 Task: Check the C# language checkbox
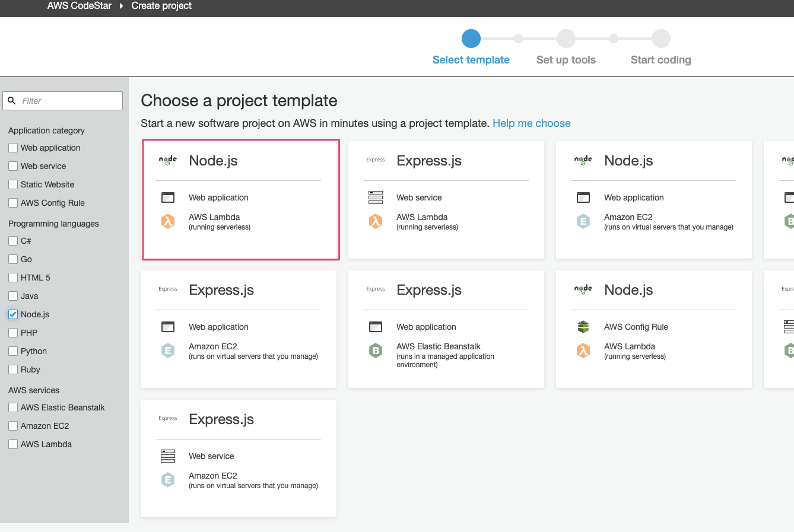pos(13,241)
